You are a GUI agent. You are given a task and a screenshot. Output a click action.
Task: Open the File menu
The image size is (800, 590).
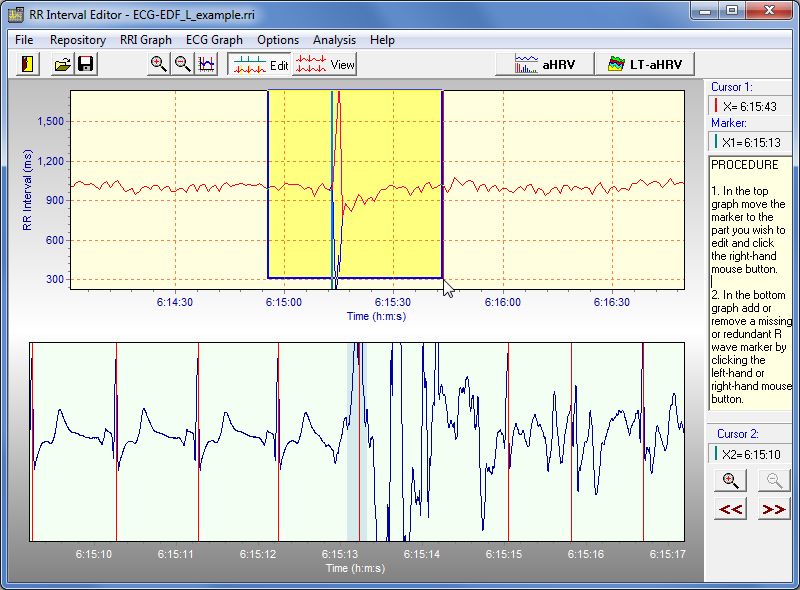24,40
